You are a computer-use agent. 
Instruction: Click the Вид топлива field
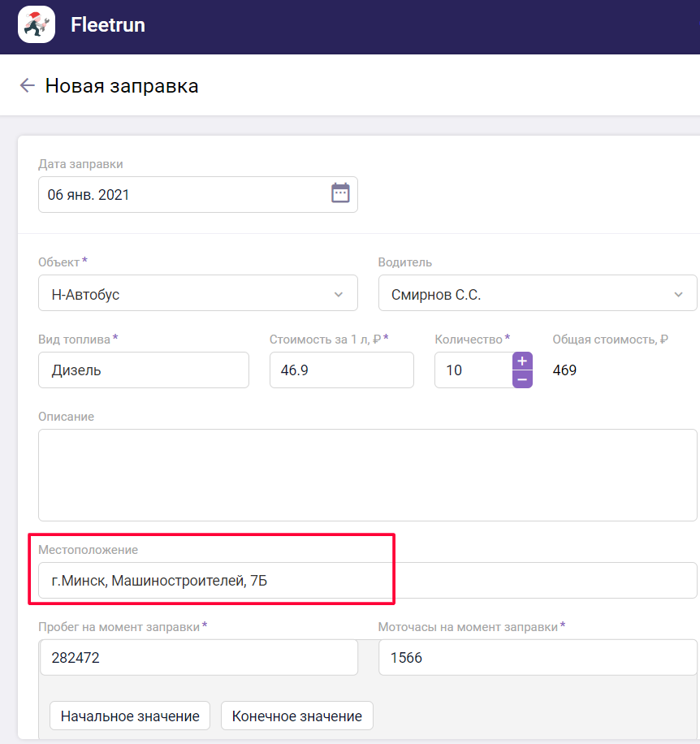[x=144, y=370]
